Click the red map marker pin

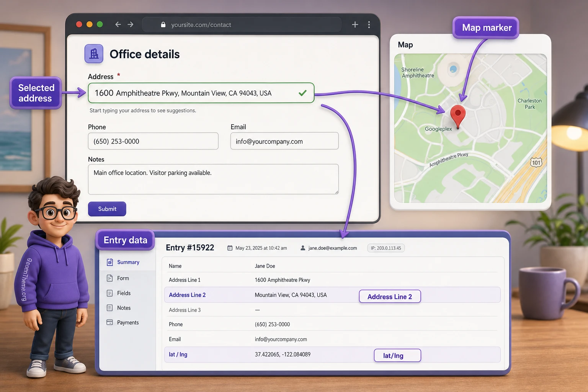click(x=458, y=117)
